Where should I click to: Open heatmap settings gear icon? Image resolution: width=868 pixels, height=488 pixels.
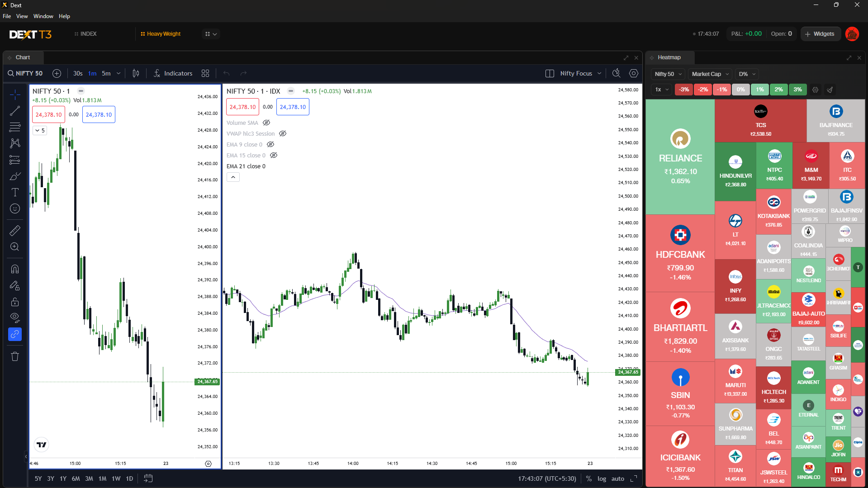[815, 90]
